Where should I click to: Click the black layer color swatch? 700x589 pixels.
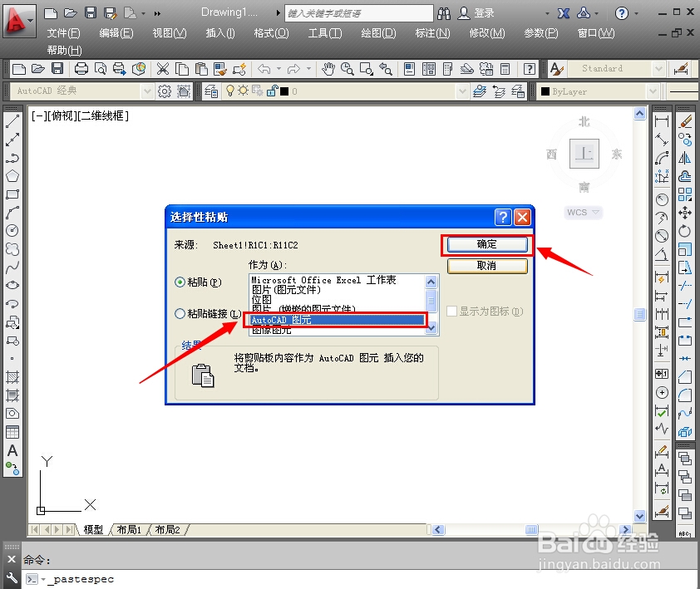(x=284, y=91)
